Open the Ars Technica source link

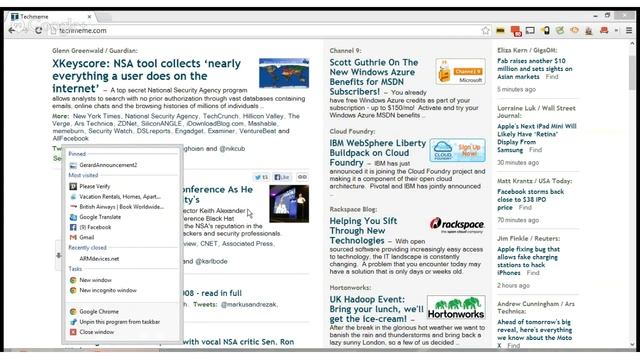(x=93, y=123)
